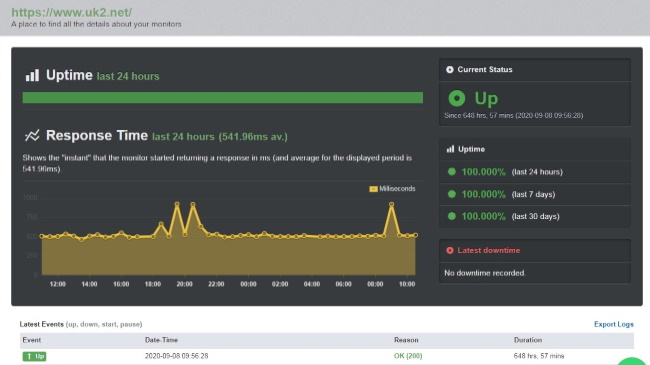
Task: Click the Response Time line chart icon
Action: 32,135
